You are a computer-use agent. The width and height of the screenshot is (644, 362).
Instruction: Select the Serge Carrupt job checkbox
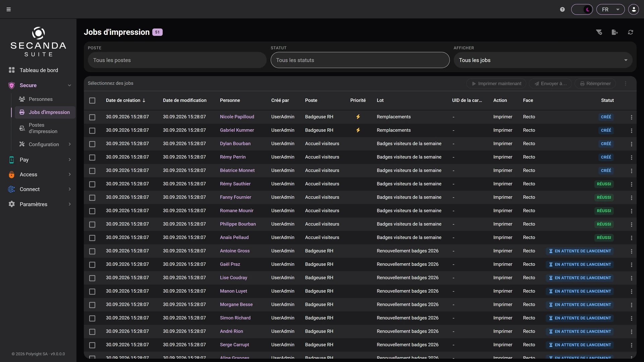click(92, 345)
